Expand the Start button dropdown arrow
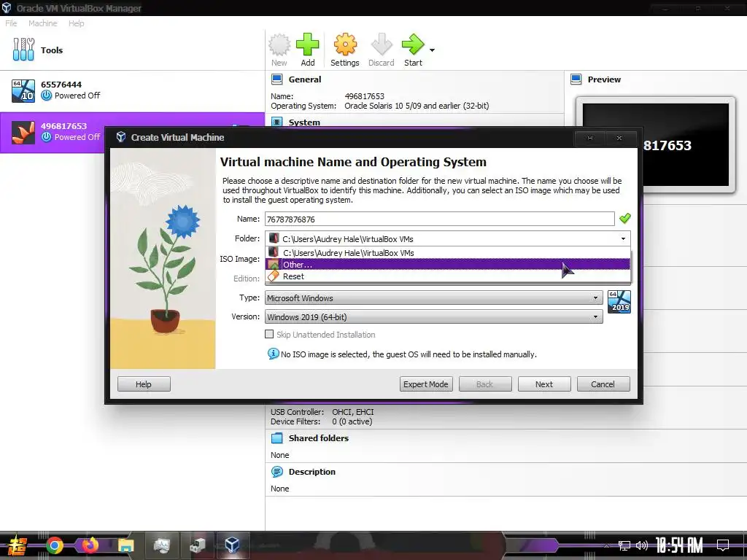Image resolution: width=747 pixels, height=560 pixels. (x=432, y=50)
